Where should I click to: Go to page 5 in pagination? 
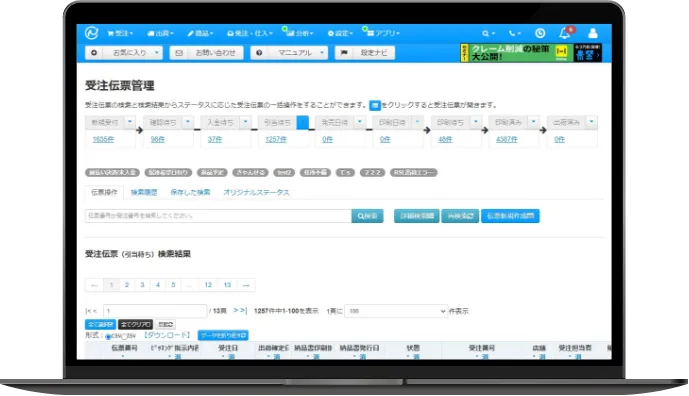(173, 285)
